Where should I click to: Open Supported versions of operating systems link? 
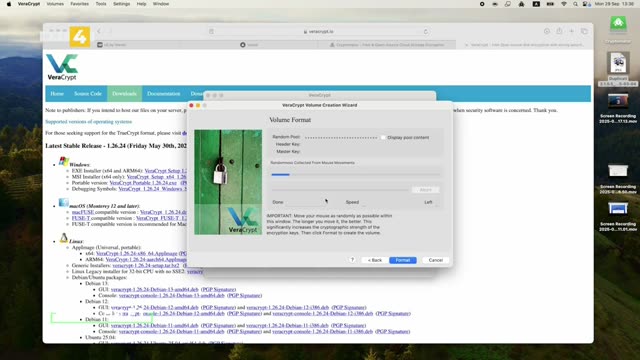(x=89, y=122)
